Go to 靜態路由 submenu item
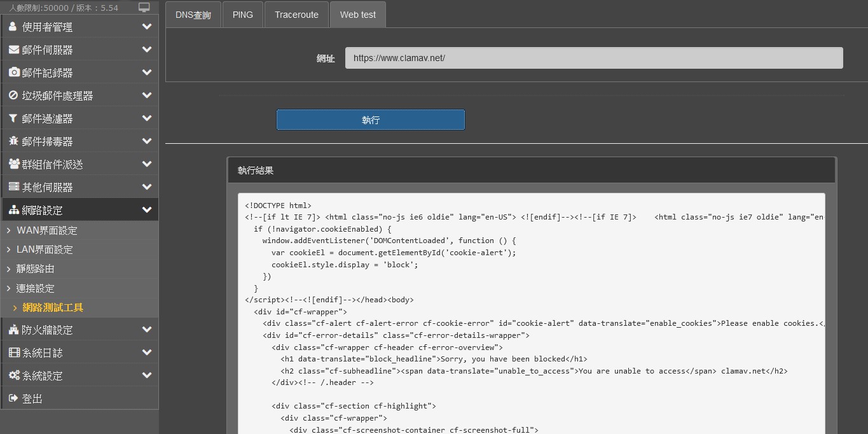 [36, 269]
